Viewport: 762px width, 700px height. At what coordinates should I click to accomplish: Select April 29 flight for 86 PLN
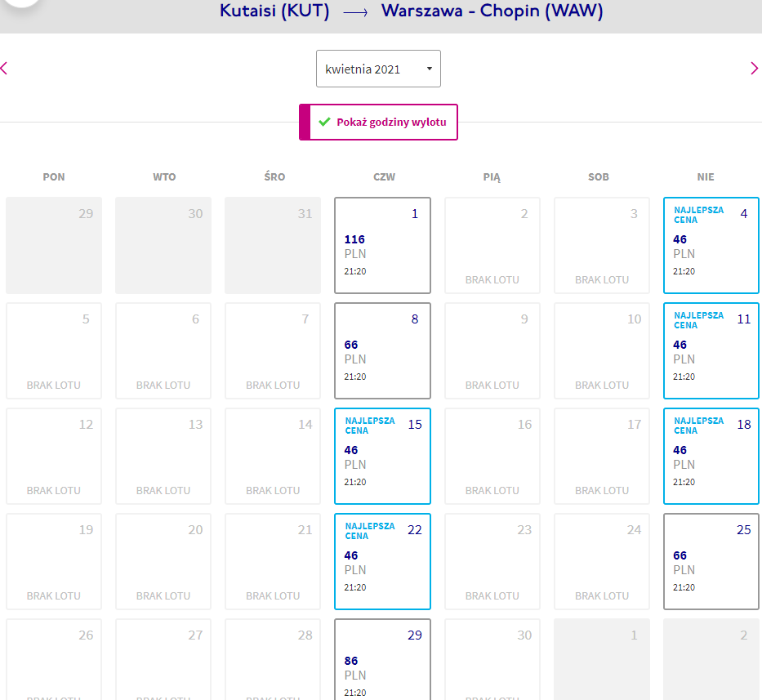pyautogui.click(x=382, y=659)
